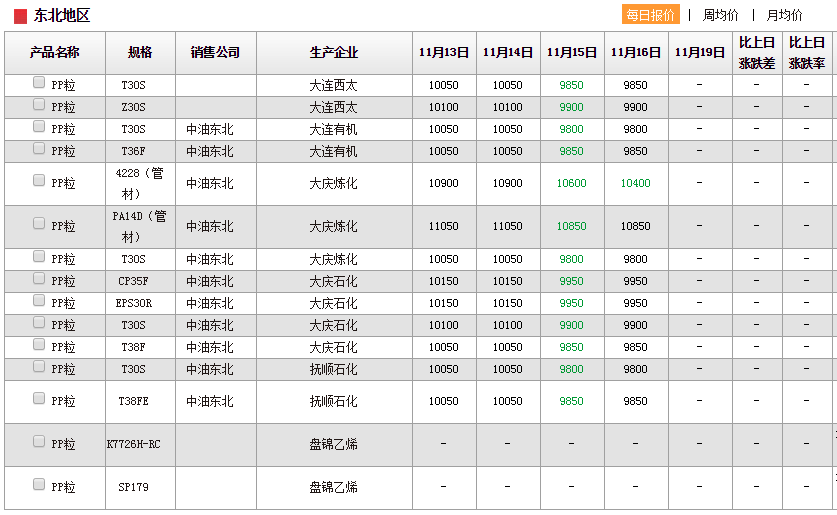This screenshot has height=515, width=837.
Task: Select green 10850 in PA14D row
Action: pos(572,226)
